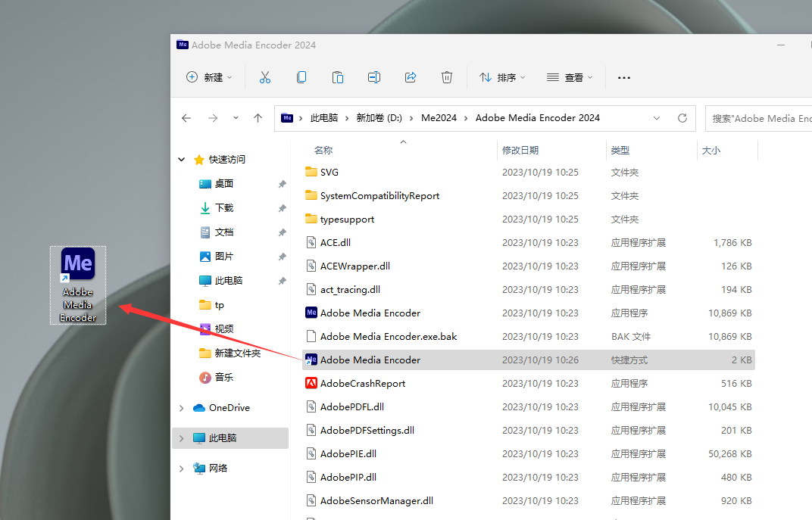Click the ACE.dll file icon
Viewport: 812px width, 520px height.
311,242
